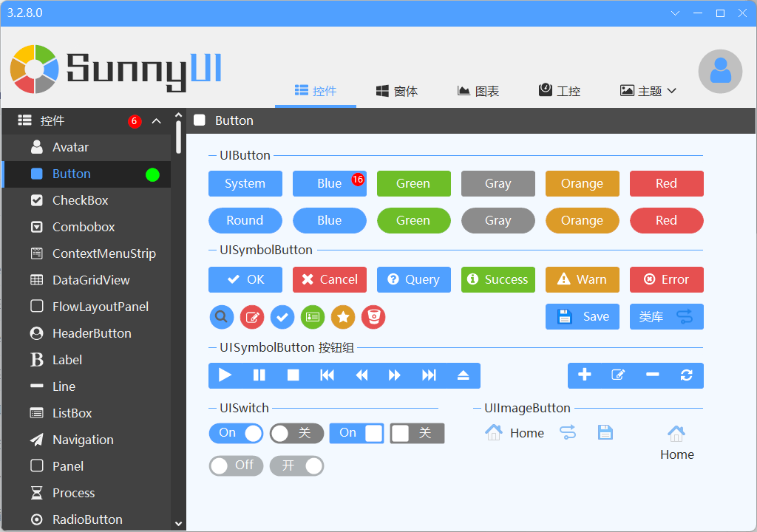Click the skip-to-end button

point(429,375)
